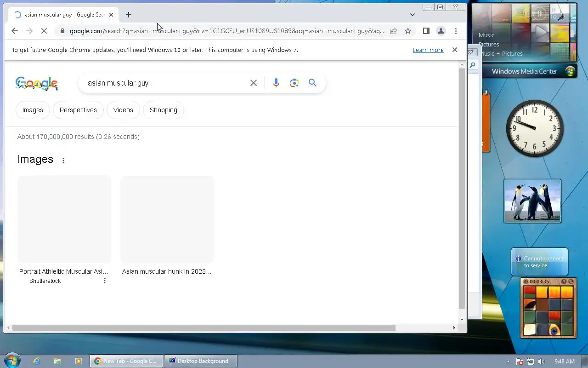Switch to the Shopping filter
588x368 pixels.
click(164, 110)
